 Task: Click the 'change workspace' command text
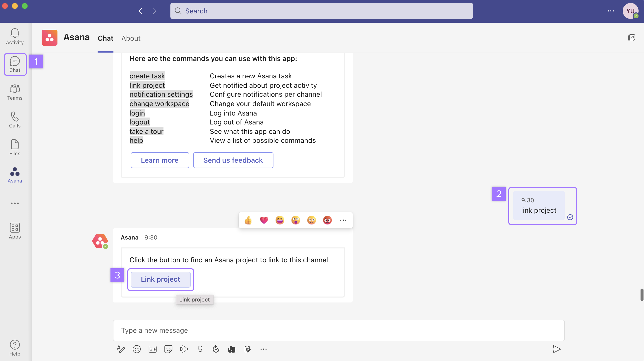coord(159,104)
